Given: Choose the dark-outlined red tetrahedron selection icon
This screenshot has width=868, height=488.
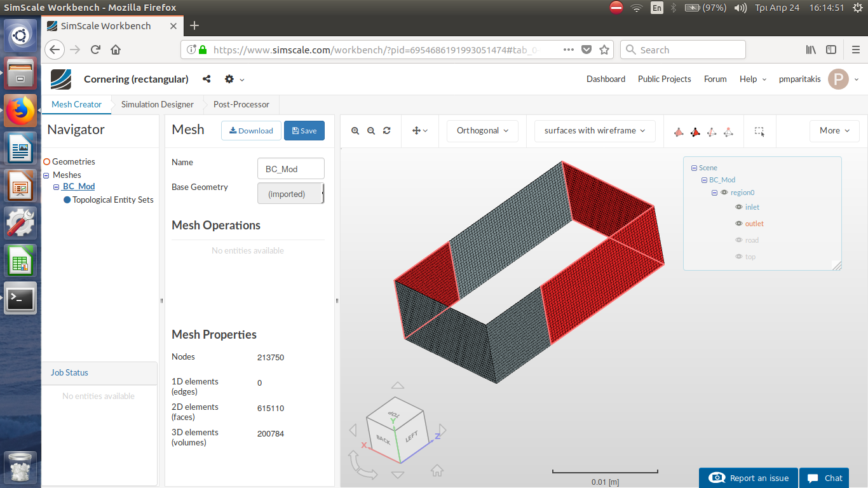Looking at the screenshot, I should pos(695,132).
